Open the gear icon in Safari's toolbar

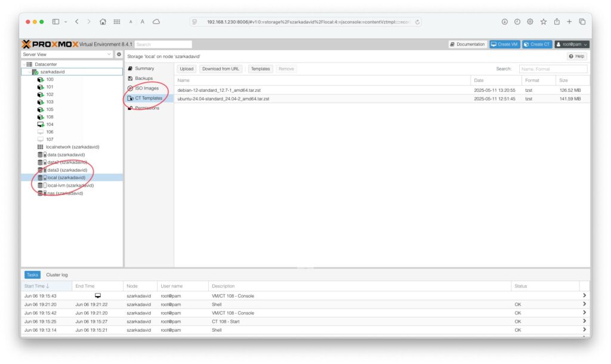530,22
